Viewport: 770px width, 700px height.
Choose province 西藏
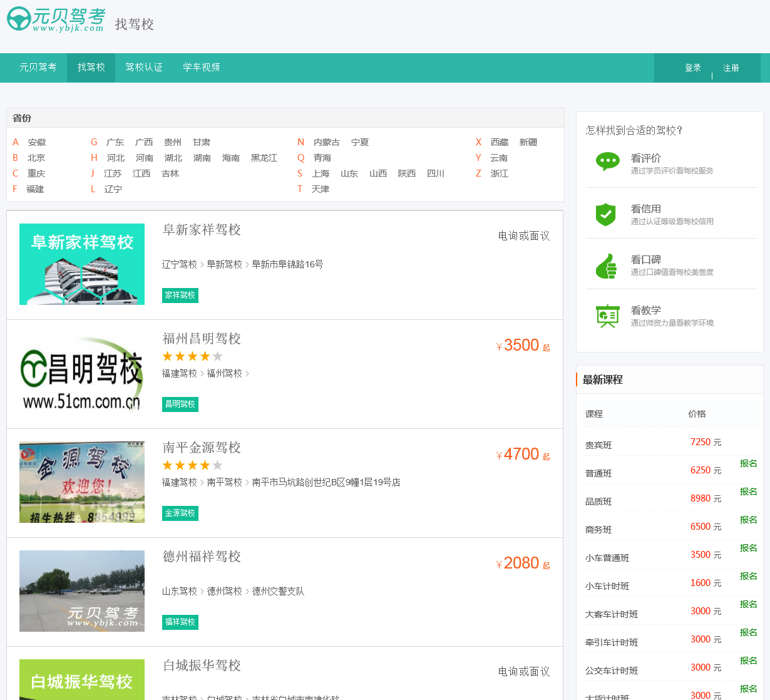coord(500,142)
